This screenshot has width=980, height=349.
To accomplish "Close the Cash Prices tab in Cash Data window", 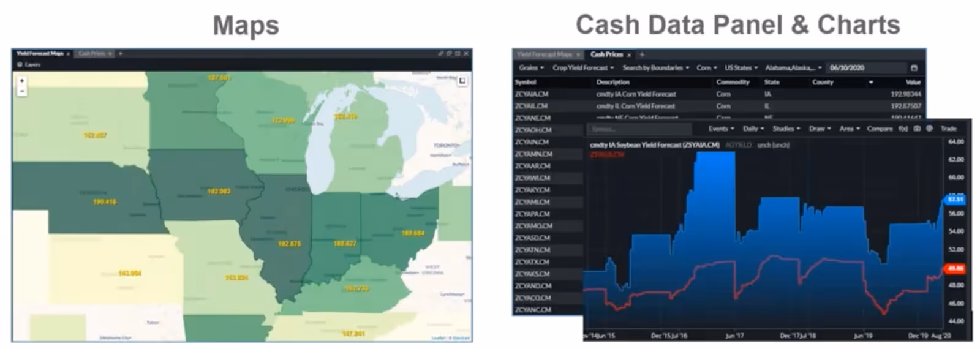I will click(629, 54).
